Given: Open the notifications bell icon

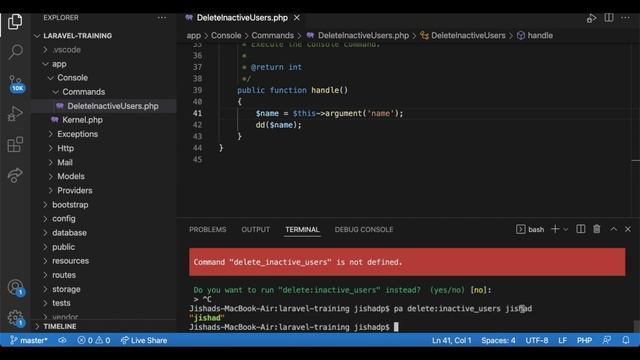Looking at the screenshot, I should tap(626, 340).
